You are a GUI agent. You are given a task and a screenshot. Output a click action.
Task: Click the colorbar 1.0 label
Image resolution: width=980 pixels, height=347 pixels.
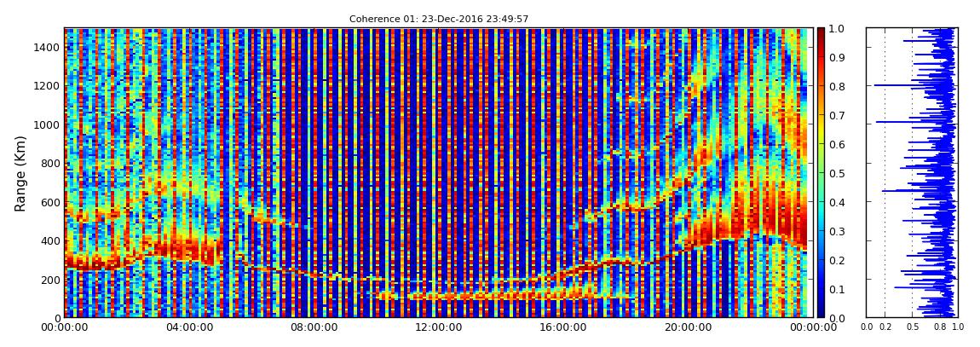[x=837, y=29]
